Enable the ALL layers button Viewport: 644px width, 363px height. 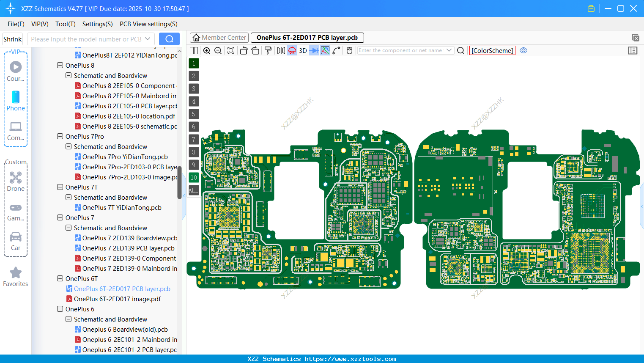tap(193, 190)
